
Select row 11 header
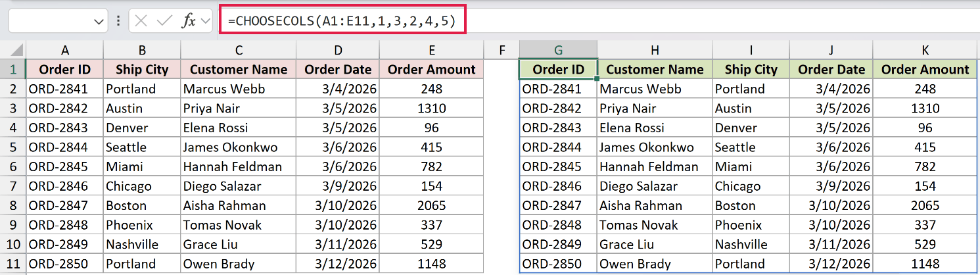(13, 264)
